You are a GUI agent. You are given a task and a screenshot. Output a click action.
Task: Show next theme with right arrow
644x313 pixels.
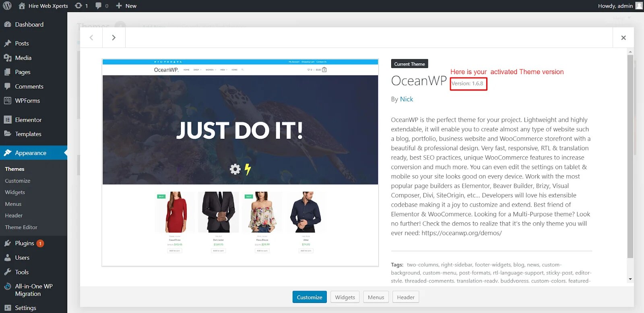point(114,37)
